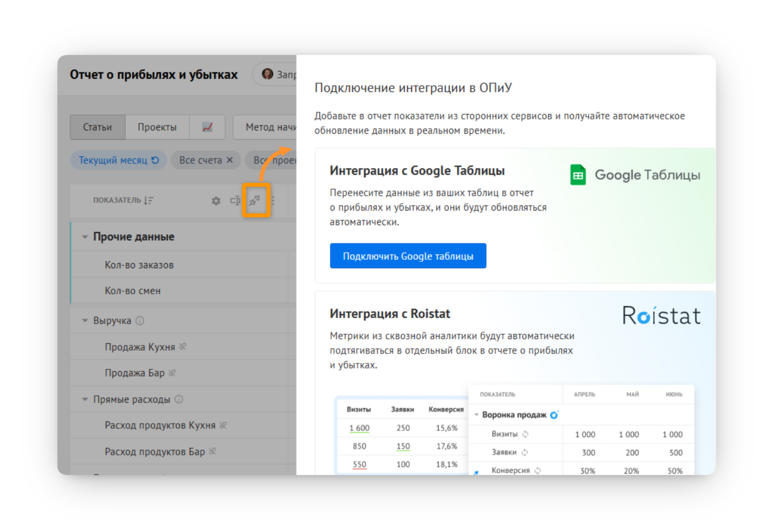This screenshot has width=776, height=532.
Task: Click the Конверсия value 50% for June
Action: [x=675, y=471]
